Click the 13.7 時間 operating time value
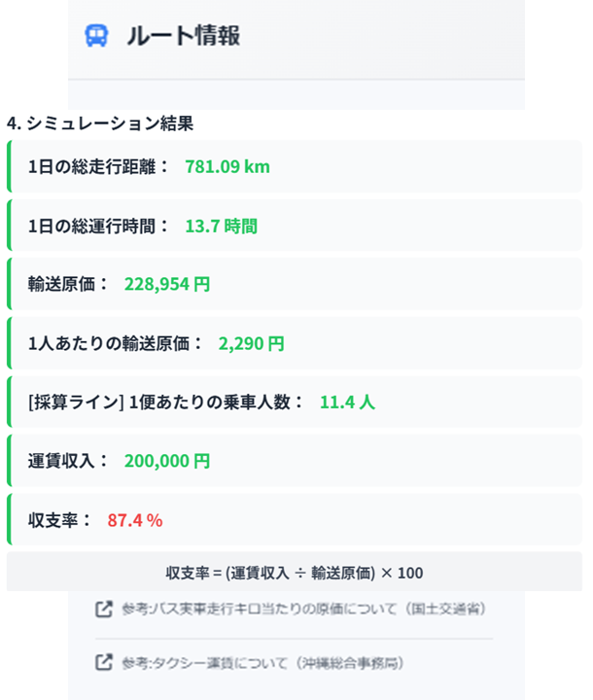 pos(222,226)
